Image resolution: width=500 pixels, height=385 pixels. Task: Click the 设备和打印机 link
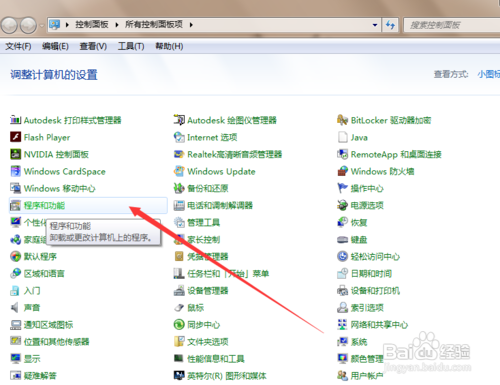point(375,291)
